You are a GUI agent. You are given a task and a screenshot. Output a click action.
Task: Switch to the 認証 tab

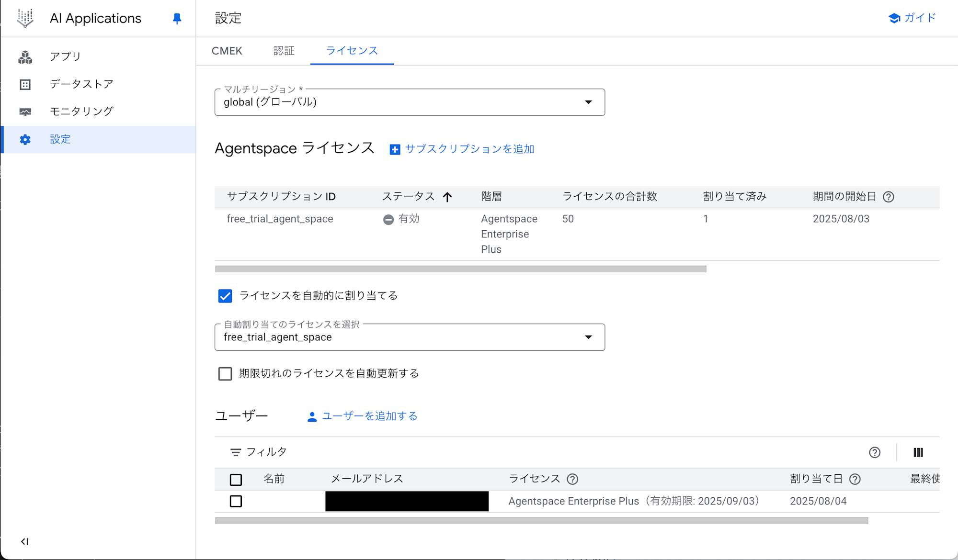284,51
